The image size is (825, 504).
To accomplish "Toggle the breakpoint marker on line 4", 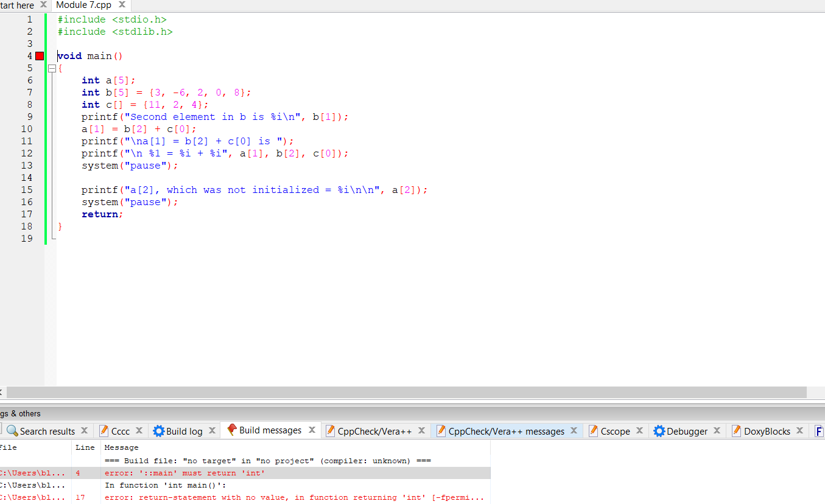I will [39, 55].
